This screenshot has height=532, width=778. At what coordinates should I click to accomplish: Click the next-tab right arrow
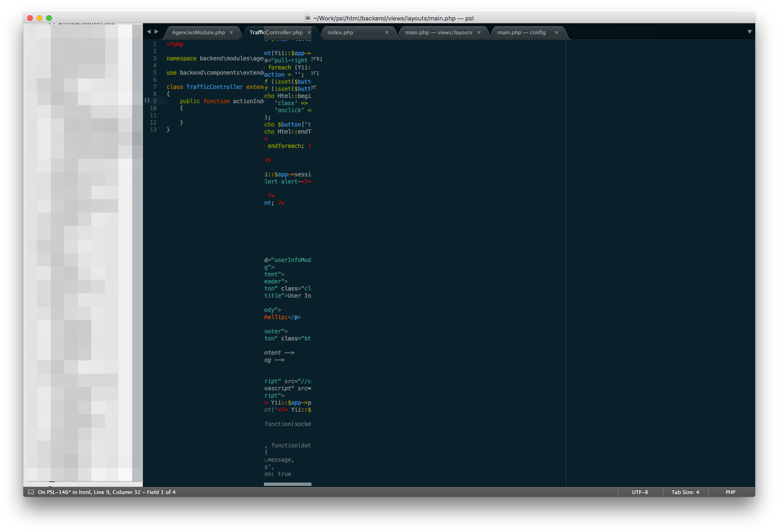156,32
